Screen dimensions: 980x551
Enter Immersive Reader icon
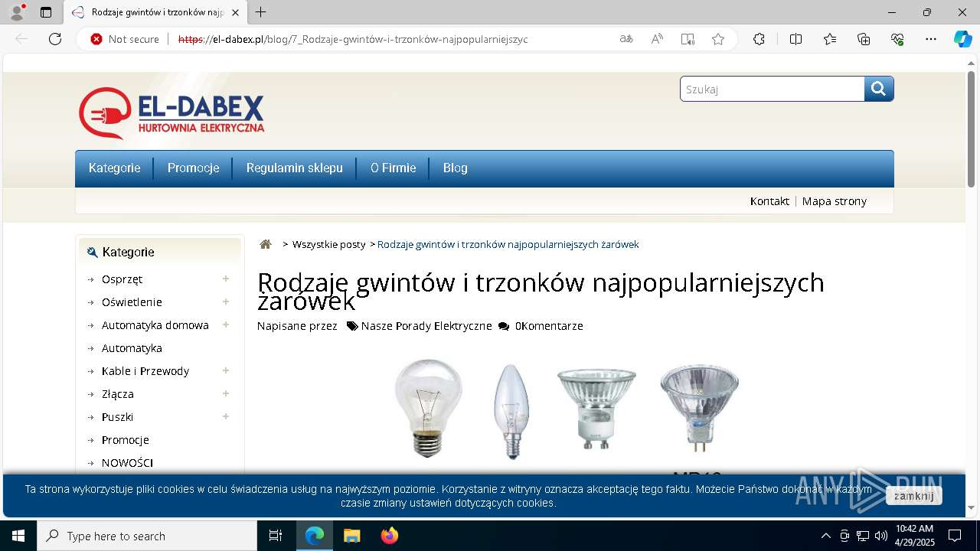[x=688, y=39]
